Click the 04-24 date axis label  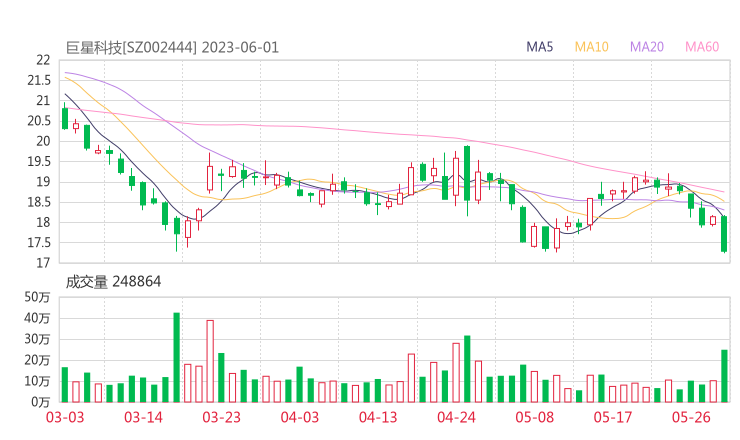(x=456, y=417)
